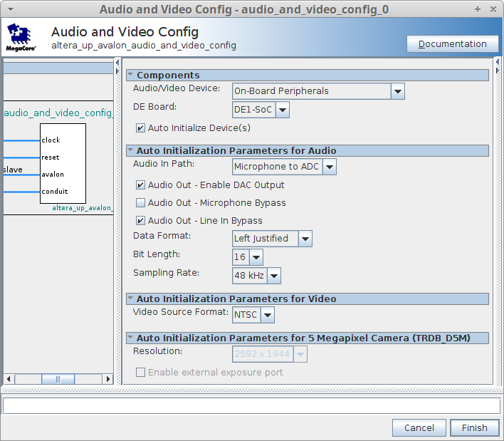Click the Finish button

(x=474, y=428)
